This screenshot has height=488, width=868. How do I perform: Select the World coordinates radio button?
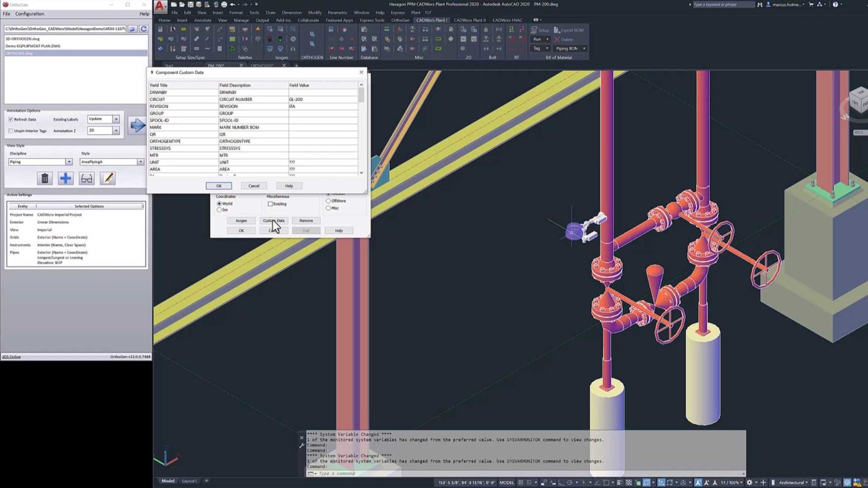219,203
